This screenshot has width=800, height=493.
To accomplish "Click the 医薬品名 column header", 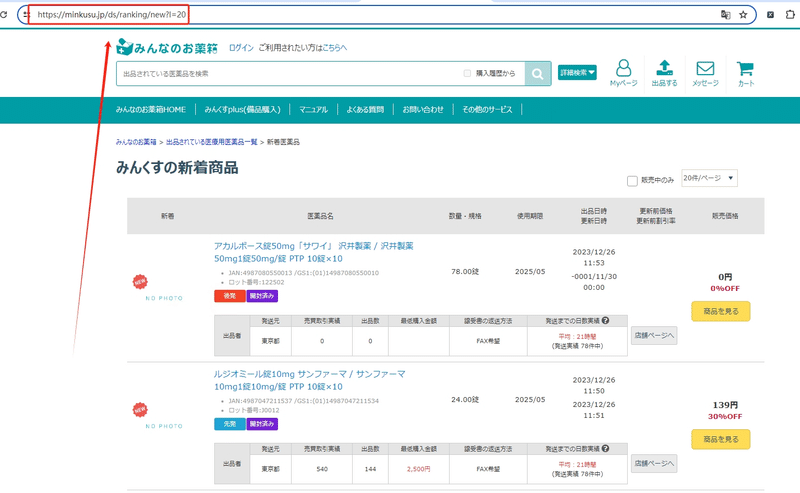I will point(320,216).
